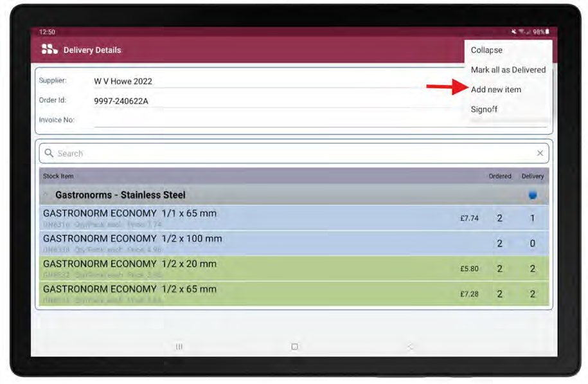Image resolution: width=588 pixels, height=384 pixels.
Task: Select Collapse from the overflow menu
Action: tap(486, 50)
